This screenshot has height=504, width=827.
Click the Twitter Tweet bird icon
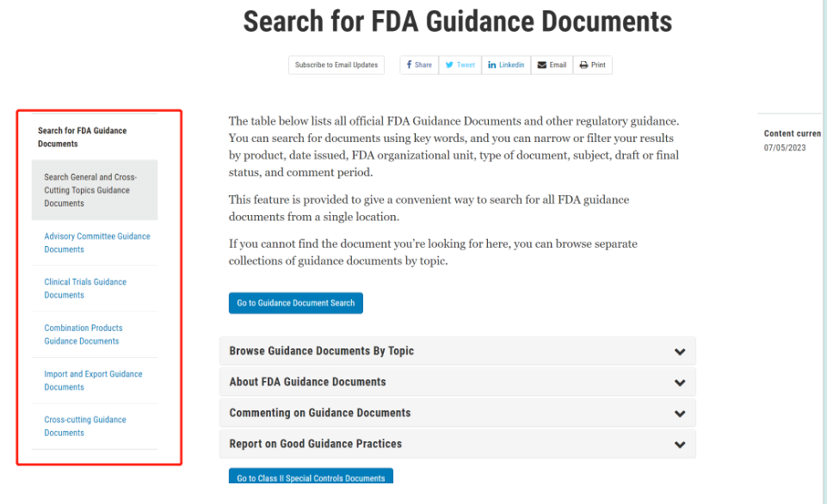(x=449, y=65)
